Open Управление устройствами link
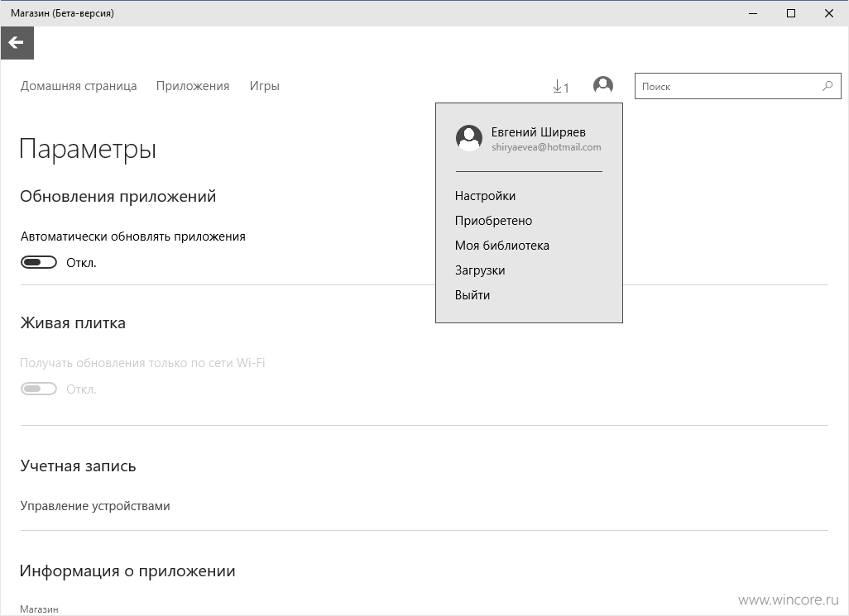 pos(95,506)
